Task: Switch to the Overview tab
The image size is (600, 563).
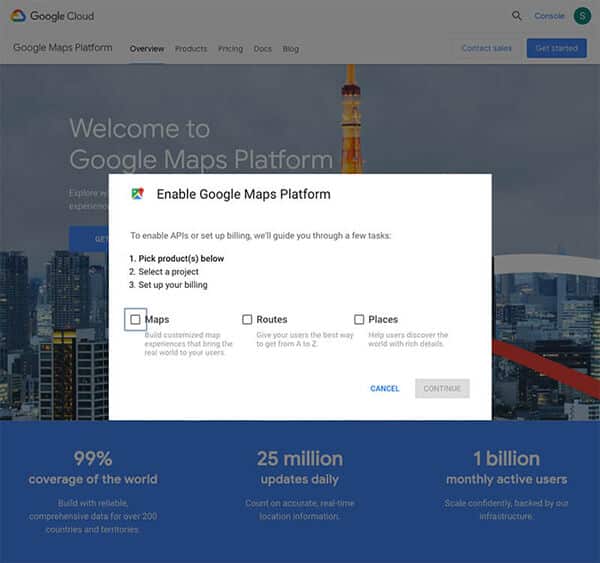Action: click(x=147, y=49)
